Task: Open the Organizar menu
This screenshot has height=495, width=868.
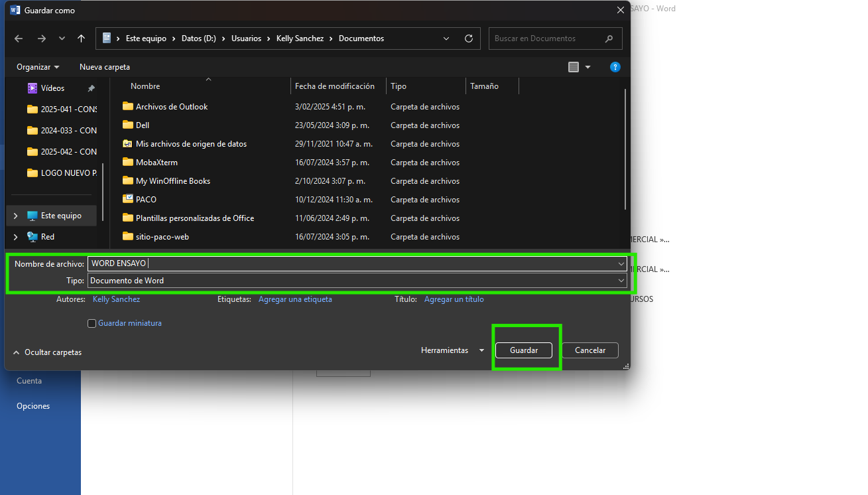Action: point(38,67)
